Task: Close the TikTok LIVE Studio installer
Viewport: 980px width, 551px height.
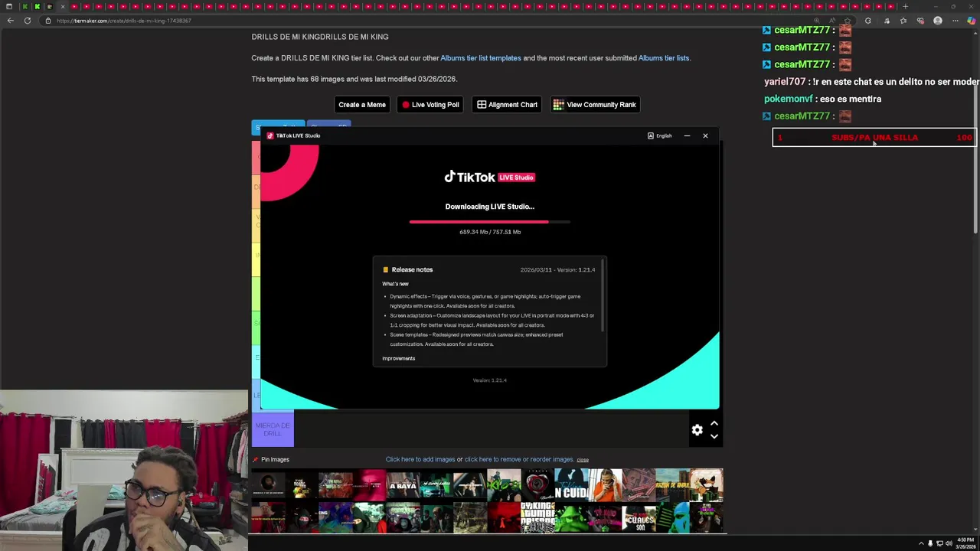Action: [x=705, y=135]
